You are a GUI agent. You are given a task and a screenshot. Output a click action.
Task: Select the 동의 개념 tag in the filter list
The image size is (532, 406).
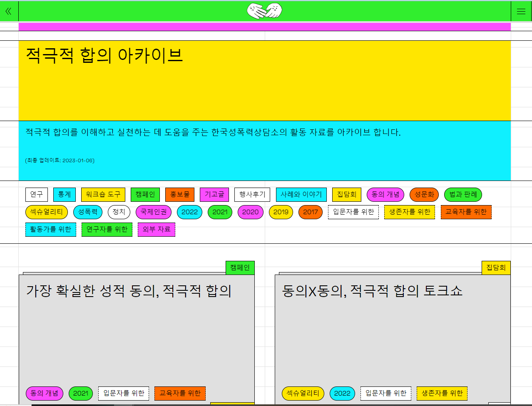click(385, 195)
